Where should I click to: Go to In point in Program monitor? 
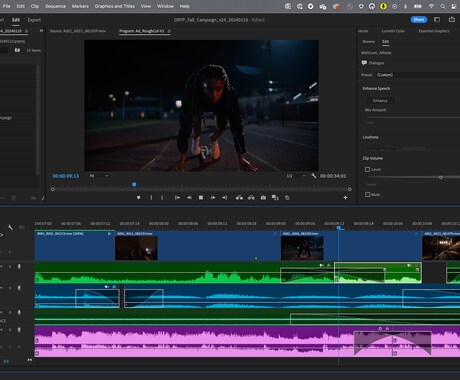(x=178, y=198)
